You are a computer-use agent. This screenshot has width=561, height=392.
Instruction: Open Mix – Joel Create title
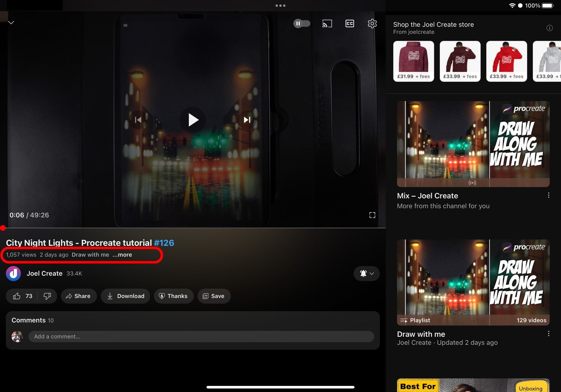427,196
